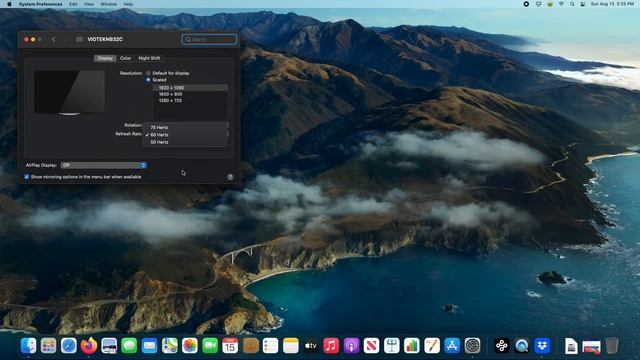Open System Preferences dock icon
This screenshot has height=360, width=640.
tap(472, 346)
